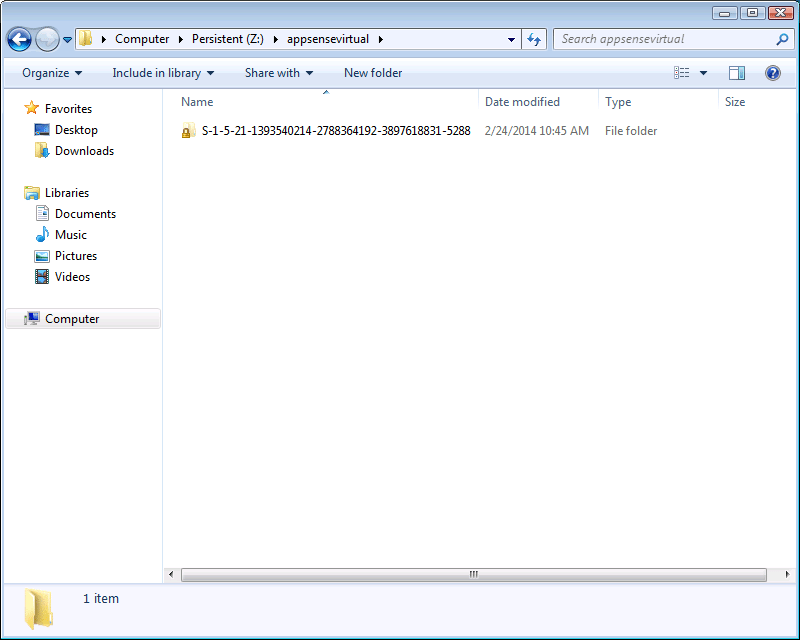
Task: Type in the Search appsensevirtual field
Action: click(664, 40)
